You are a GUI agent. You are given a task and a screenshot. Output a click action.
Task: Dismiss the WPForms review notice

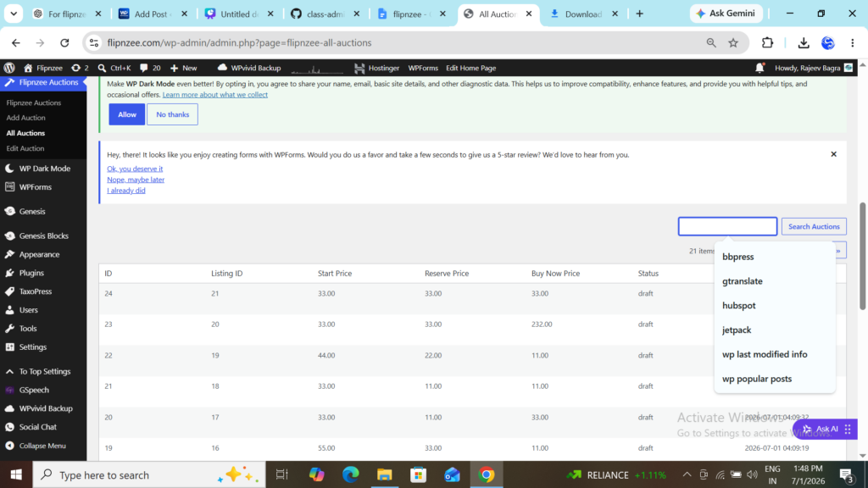point(834,154)
